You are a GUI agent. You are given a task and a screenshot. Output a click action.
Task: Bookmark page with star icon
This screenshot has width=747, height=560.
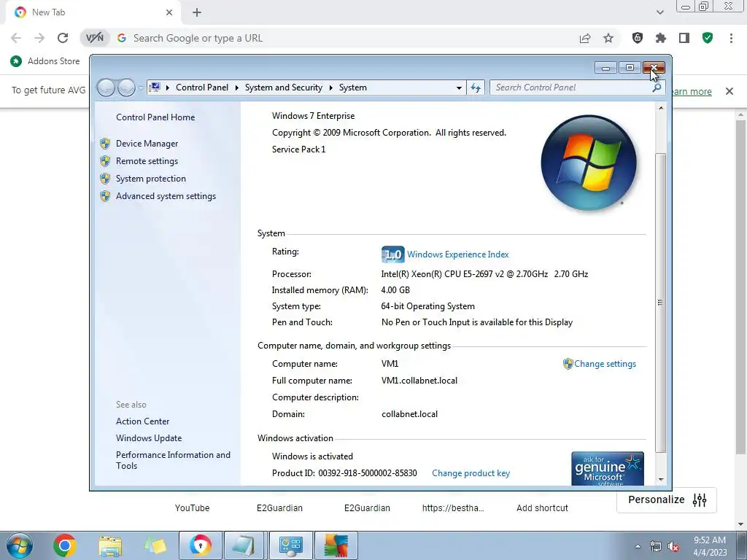point(608,38)
